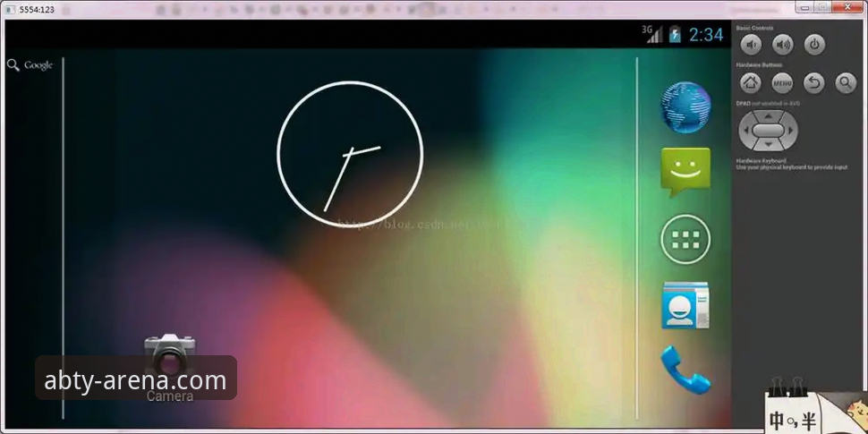
Task: Tap the analog clock widget
Action: (350, 154)
